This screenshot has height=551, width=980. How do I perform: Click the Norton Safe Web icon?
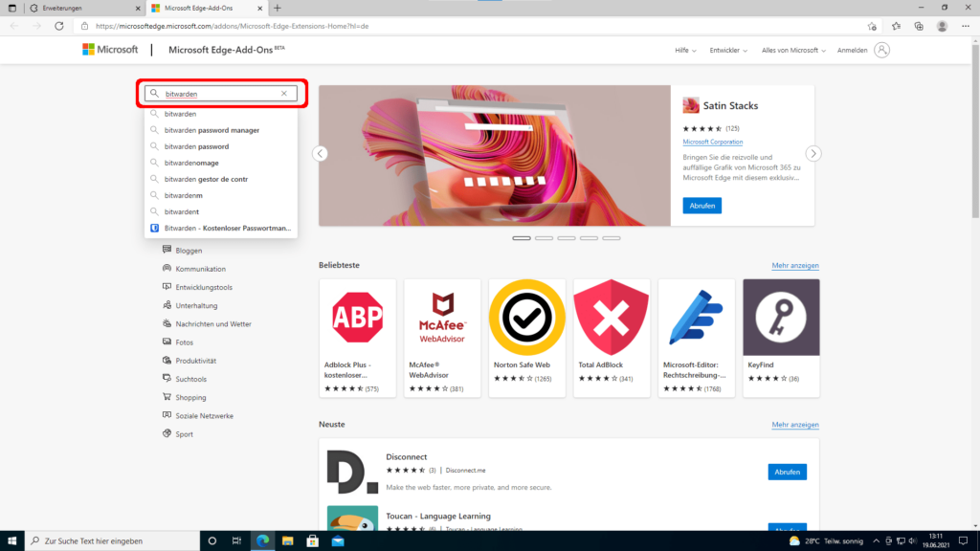[x=526, y=318]
